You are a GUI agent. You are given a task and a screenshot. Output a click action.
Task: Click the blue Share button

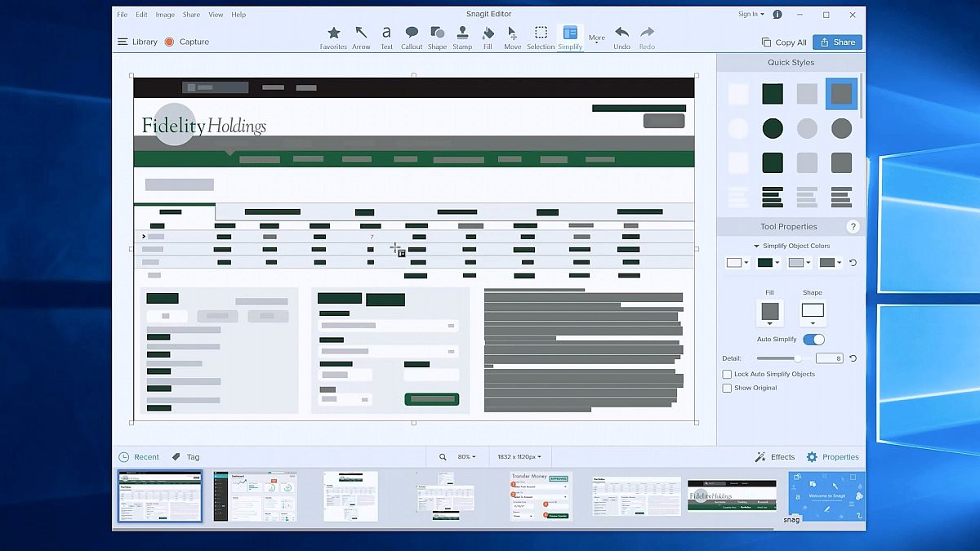click(x=837, y=42)
